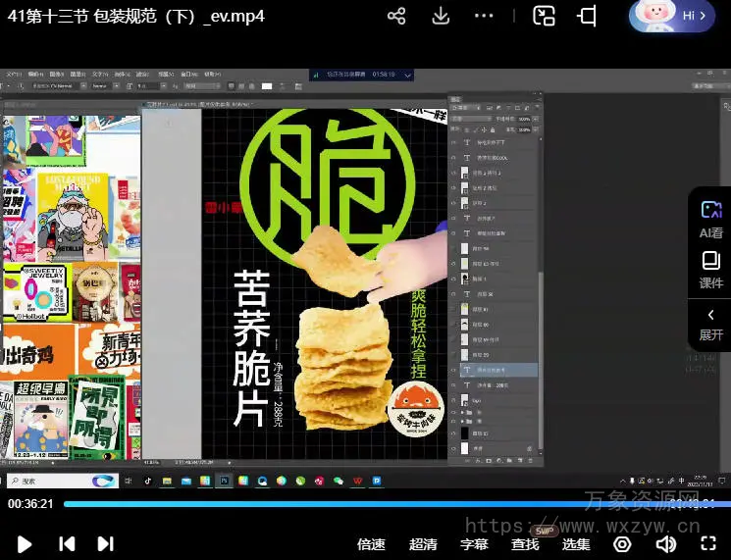The image size is (731, 560).
Task: Enter fullscreen mode with corner icon
Action: click(x=708, y=543)
